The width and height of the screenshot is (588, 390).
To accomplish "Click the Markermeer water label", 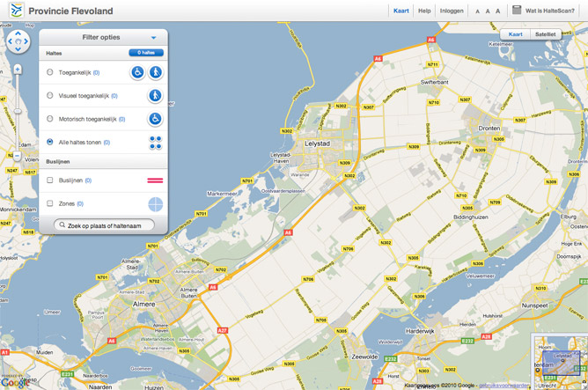I will 222,194.
